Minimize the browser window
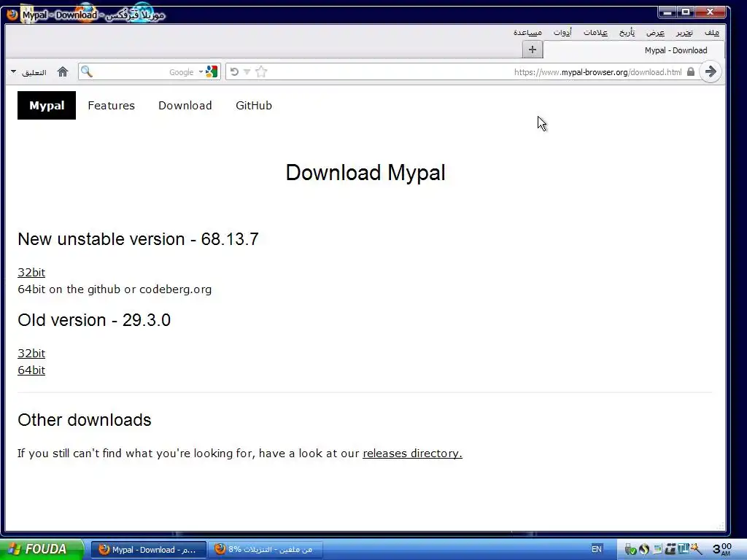The width and height of the screenshot is (747, 560). [x=667, y=12]
